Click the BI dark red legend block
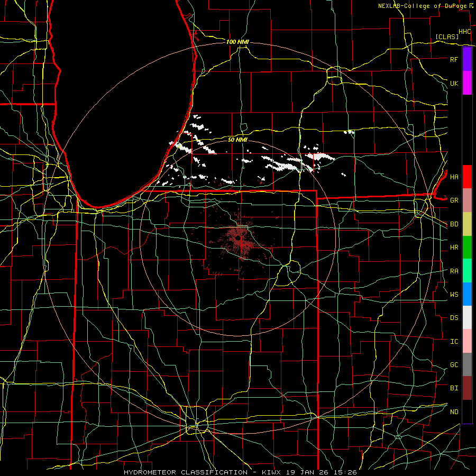The image size is (476, 476). click(x=467, y=388)
